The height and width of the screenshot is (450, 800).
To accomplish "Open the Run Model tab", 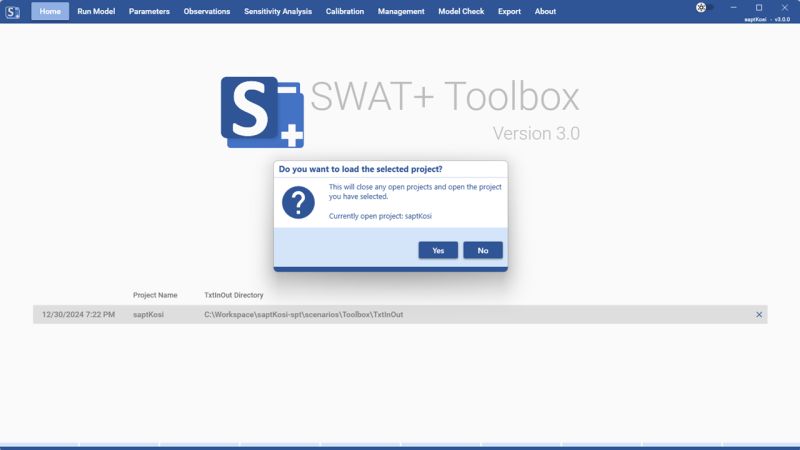I will 96,11.
